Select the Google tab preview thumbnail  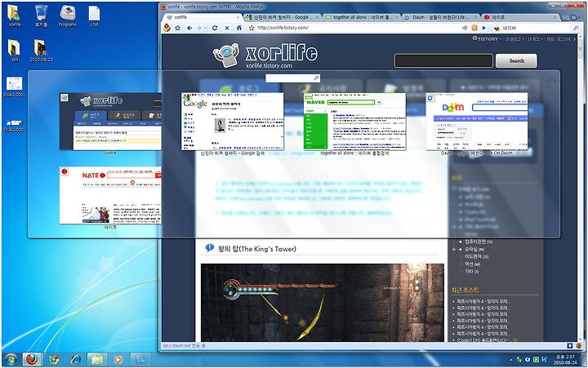[233, 122]
